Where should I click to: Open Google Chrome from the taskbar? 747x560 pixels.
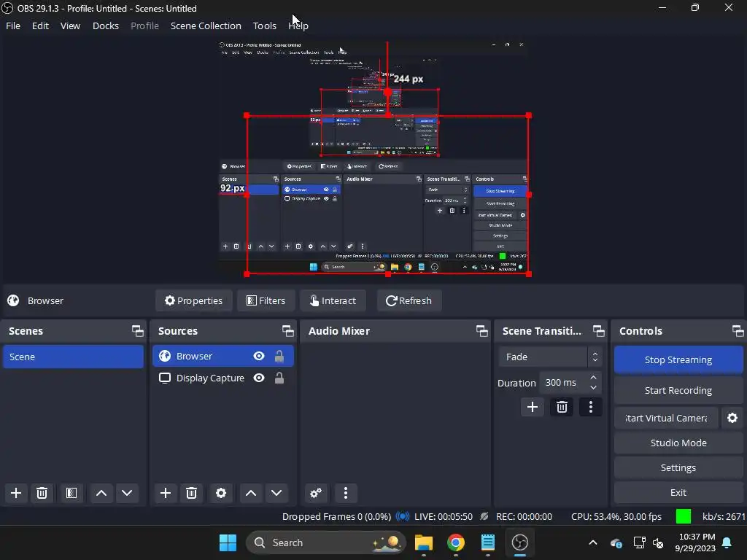(456, 542)
